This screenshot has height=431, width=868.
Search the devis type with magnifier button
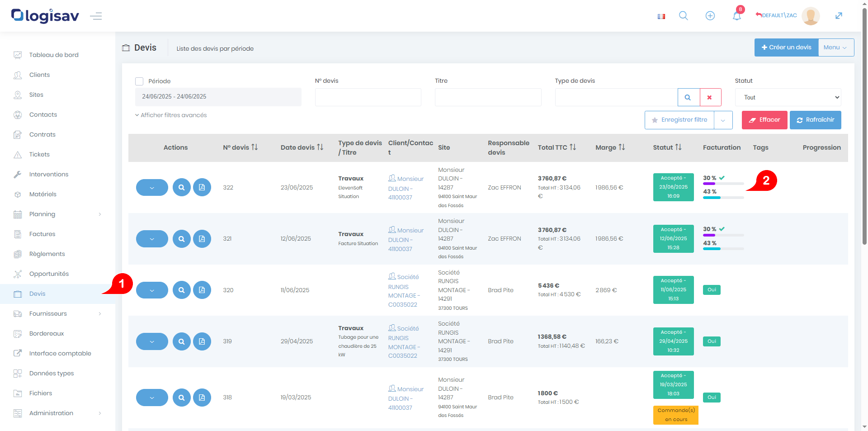tap(688, 97)
